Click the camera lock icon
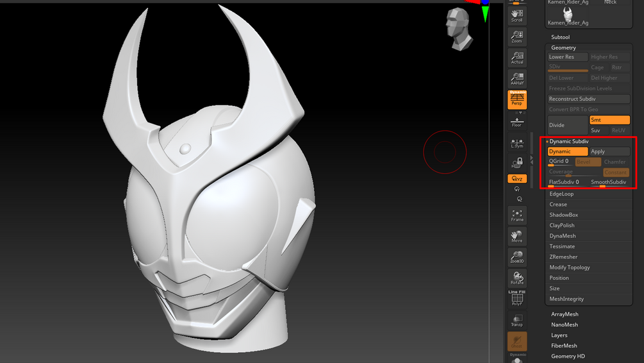This screenshot has width=644, height=363. [x=516, y=163]
